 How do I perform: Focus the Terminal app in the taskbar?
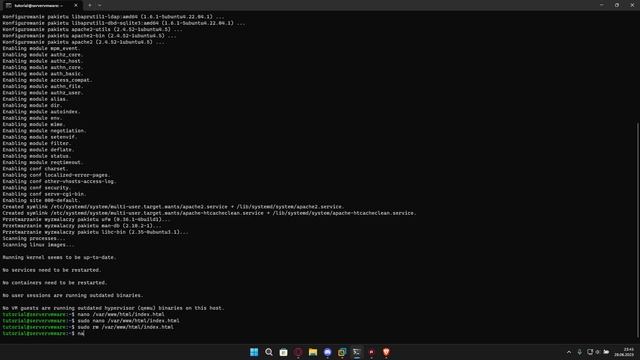pos(357,352)
